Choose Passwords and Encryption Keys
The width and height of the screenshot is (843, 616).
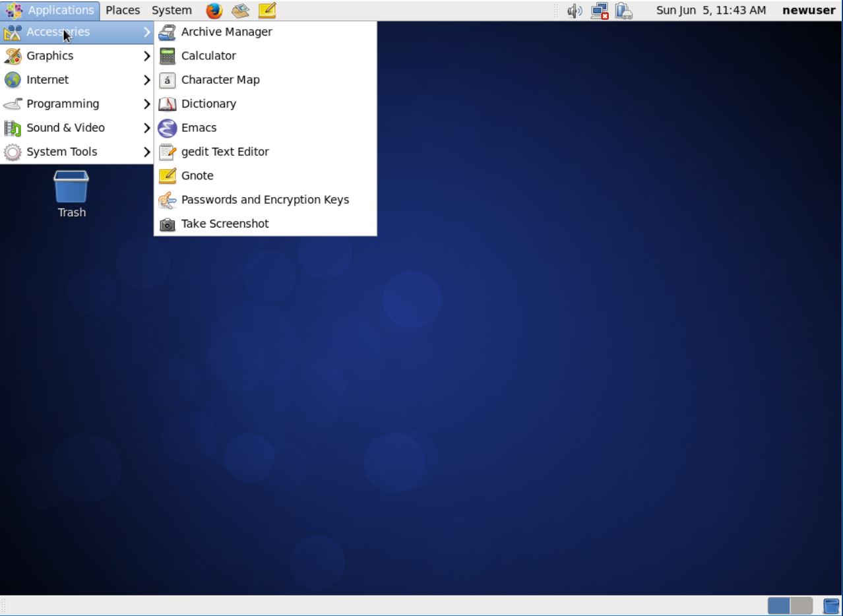265,200
